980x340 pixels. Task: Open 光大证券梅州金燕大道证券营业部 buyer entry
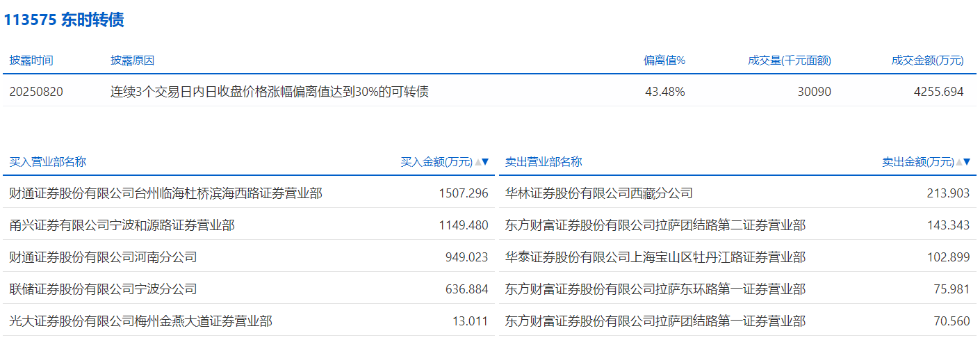point(140,321)
